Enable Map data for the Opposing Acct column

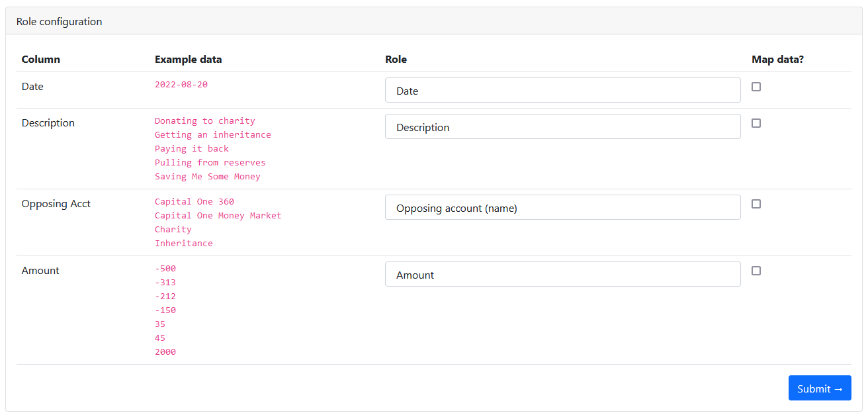click(756, 204)
